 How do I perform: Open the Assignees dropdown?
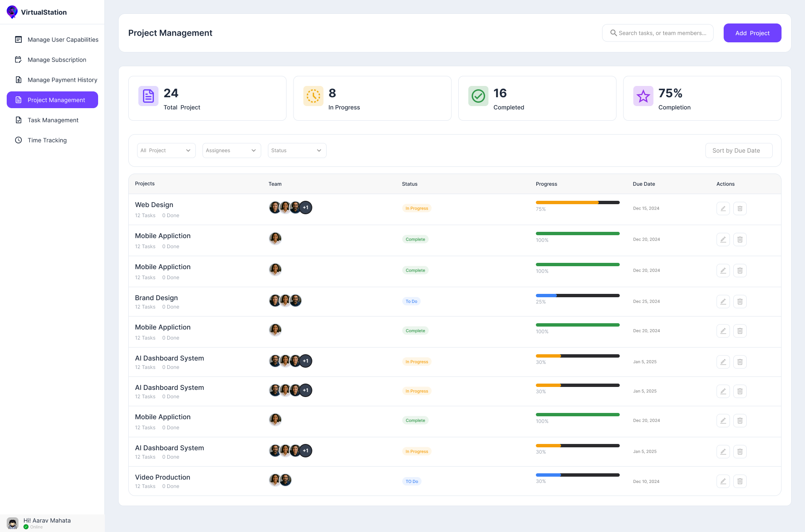point(231,150)
